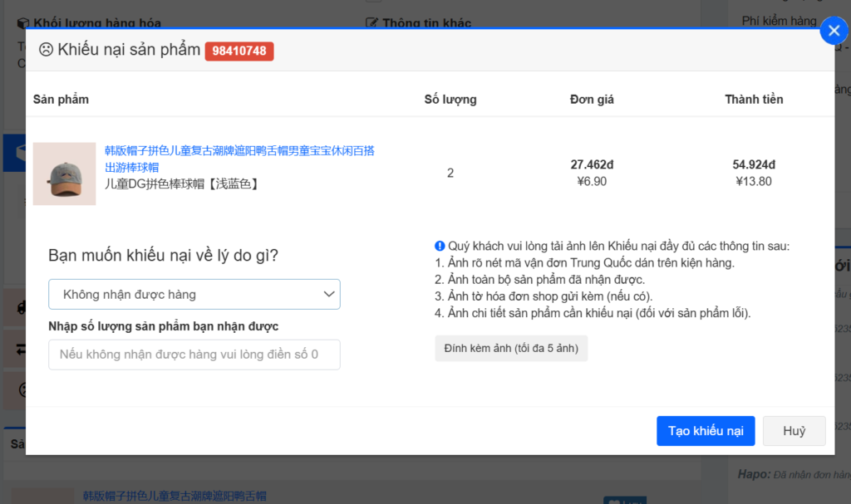Click the gray baseball cap product thumbnail
This screenshot has height=504, width=851.
click(64, 174)
